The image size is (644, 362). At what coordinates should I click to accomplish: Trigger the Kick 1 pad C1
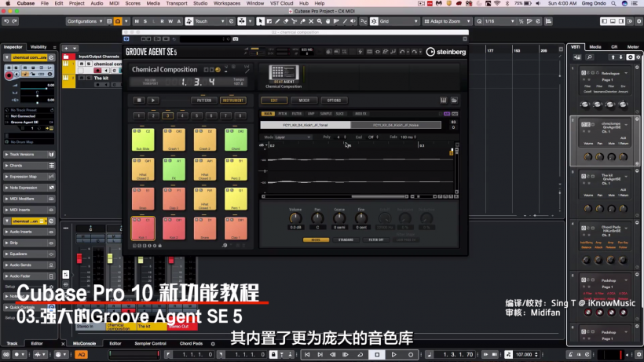[x=143, y=229]
